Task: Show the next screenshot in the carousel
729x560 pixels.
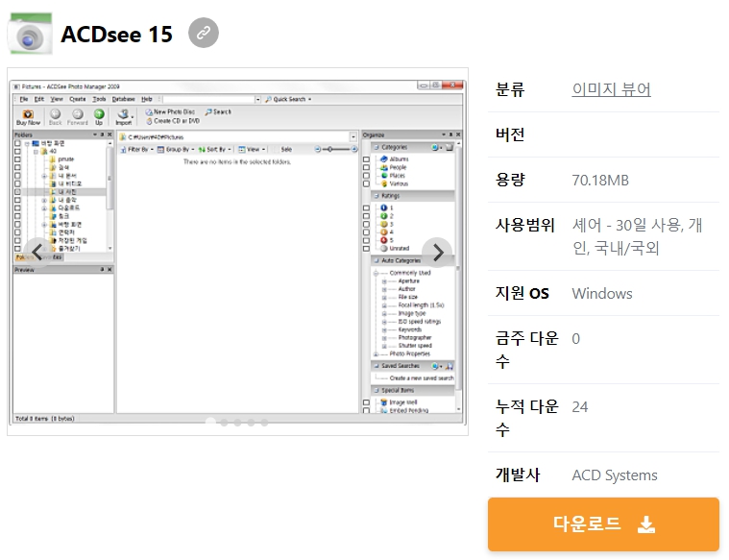Action: 437,253
